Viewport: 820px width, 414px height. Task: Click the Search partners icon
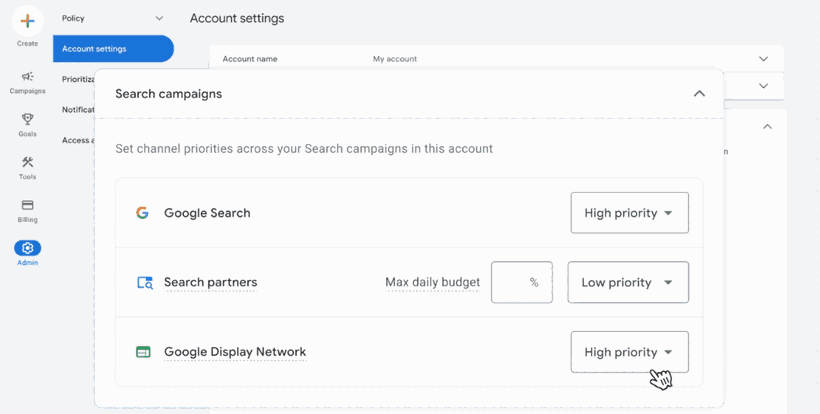145,283
